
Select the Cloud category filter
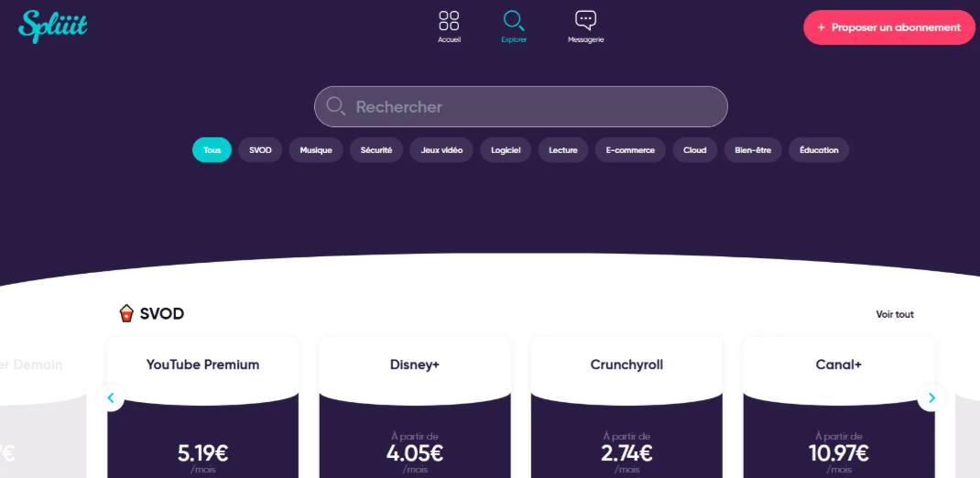[695, 150]
